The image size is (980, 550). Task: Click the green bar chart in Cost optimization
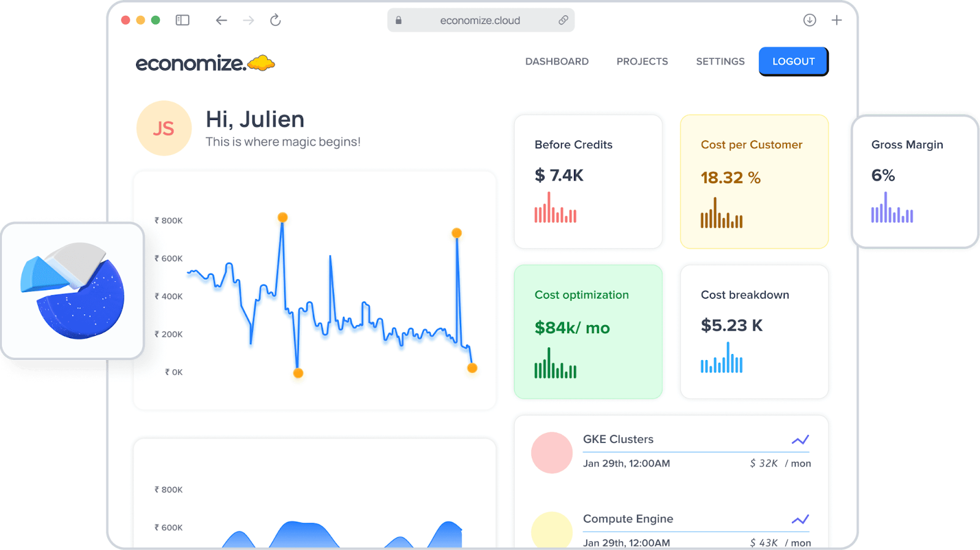pos(556,363)
